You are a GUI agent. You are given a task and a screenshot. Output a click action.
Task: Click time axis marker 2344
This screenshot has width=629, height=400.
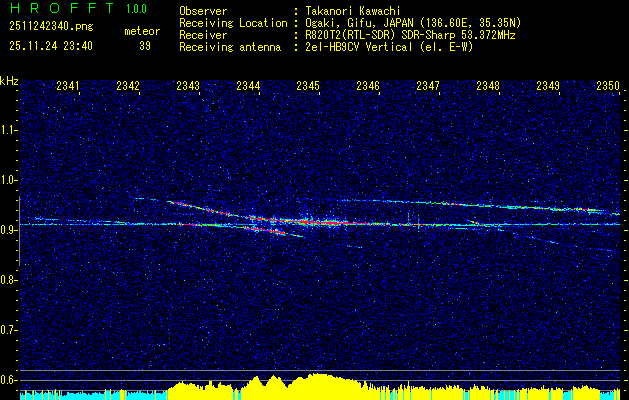tap(248, 85)
